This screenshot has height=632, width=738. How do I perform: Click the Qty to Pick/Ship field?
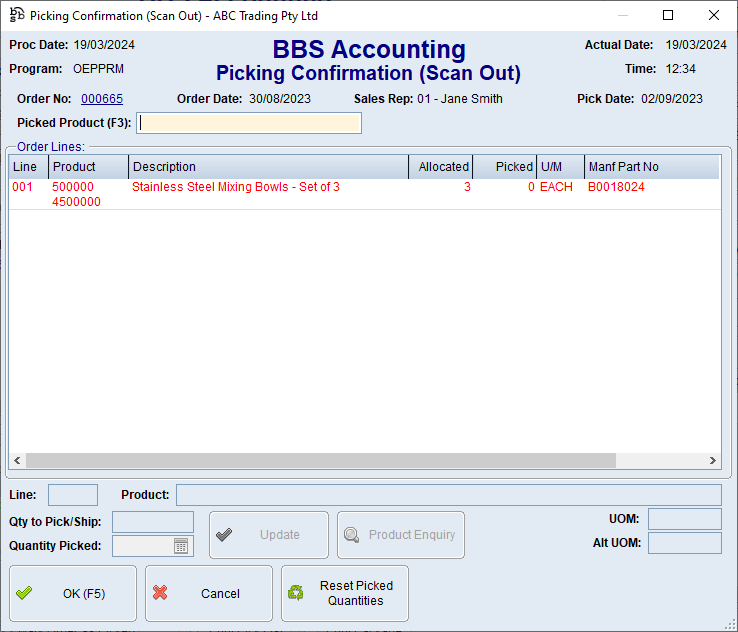click(x=153, y=522)
